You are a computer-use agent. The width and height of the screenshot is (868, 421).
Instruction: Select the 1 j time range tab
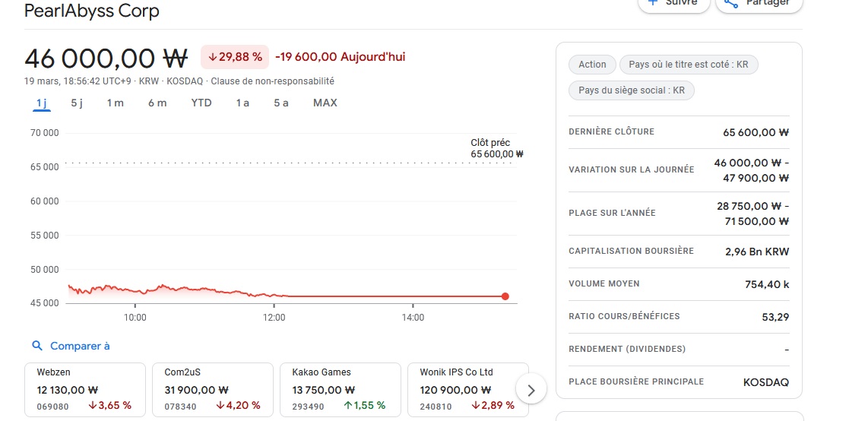pos(42,103)
